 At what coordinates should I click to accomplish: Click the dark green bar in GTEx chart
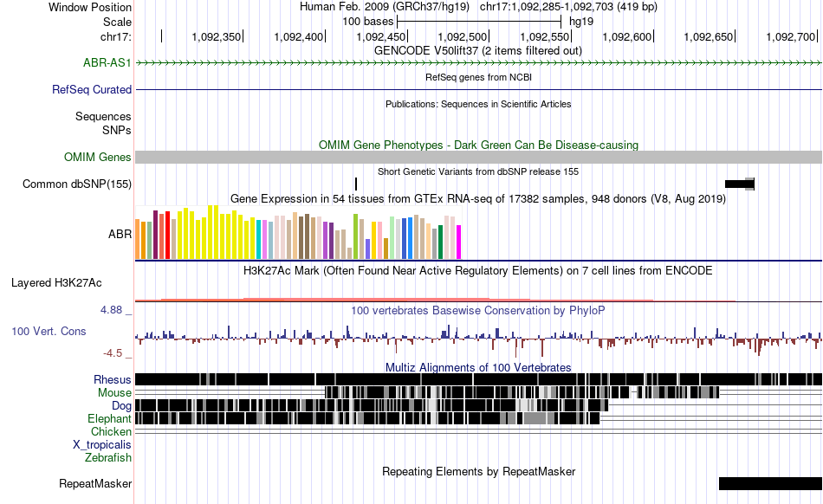(440, 242)
